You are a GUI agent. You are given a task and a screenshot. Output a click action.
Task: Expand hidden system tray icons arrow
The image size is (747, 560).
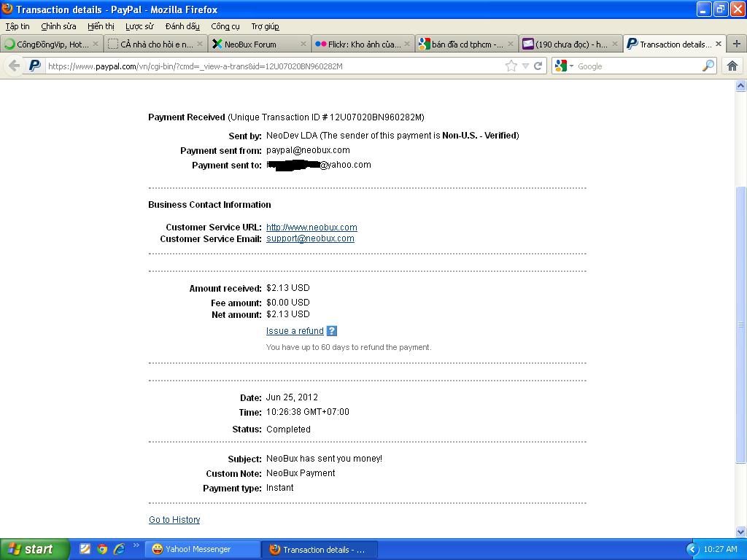click(x=692, y=550)
